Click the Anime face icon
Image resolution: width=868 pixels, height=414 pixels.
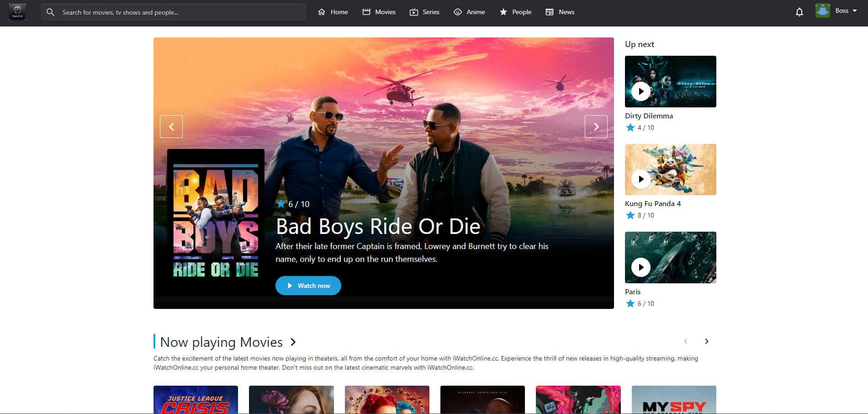point(458,12)
